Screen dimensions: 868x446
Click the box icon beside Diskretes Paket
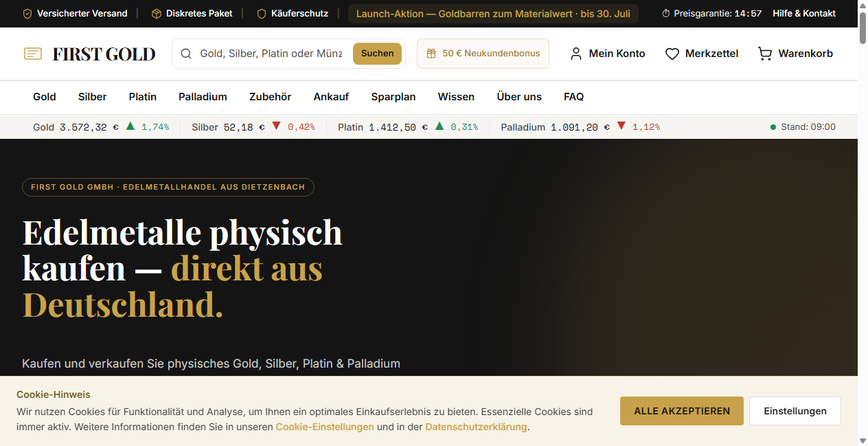click(x=157, y=14)
